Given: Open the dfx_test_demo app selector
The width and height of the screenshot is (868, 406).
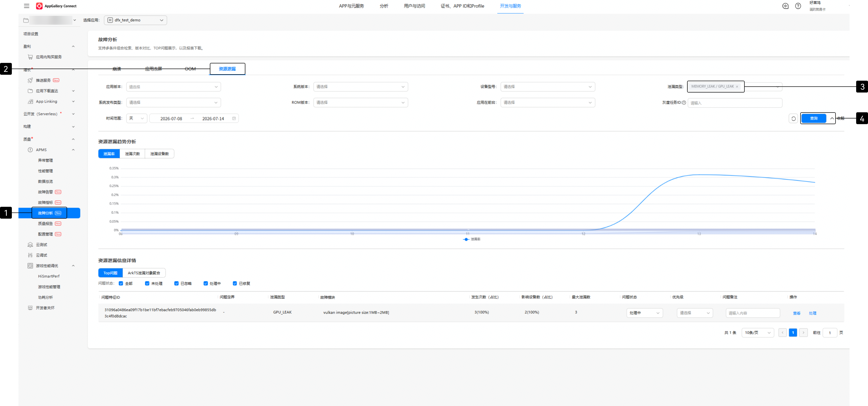Looking at the screenshot, I should (x=136, y=20).
